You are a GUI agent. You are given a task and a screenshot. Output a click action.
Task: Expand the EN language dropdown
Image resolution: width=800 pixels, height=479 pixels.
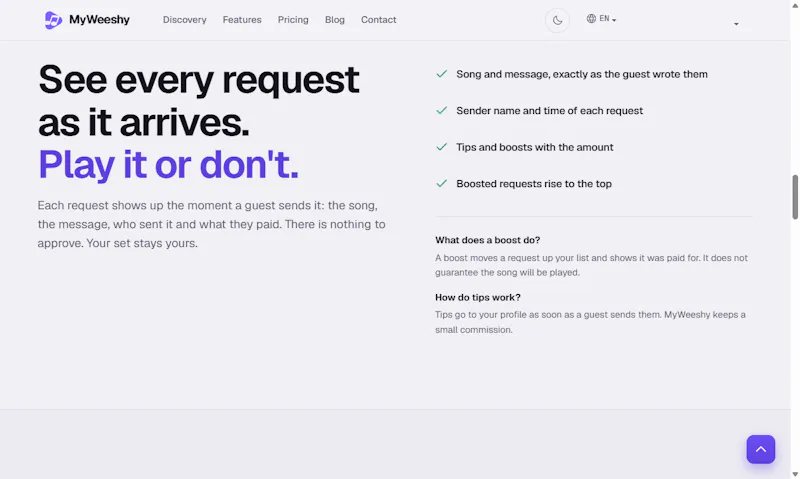pyautogui.click(x=607, y=19)
